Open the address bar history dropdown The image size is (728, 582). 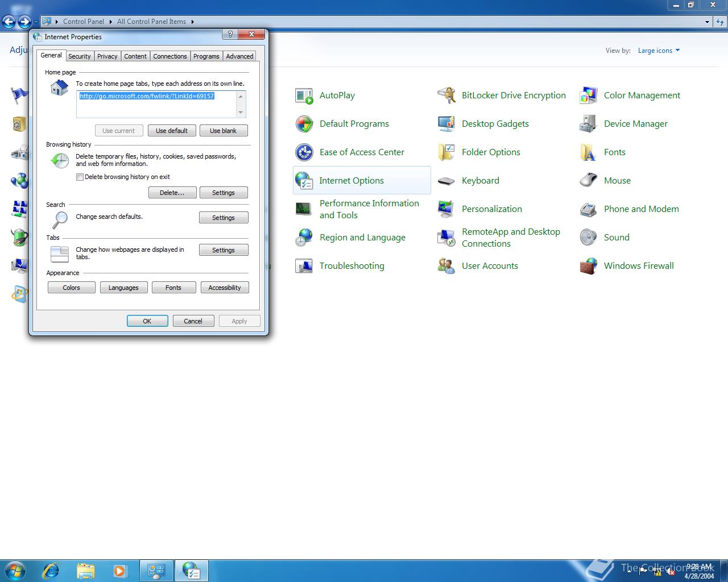pos(707,22)
